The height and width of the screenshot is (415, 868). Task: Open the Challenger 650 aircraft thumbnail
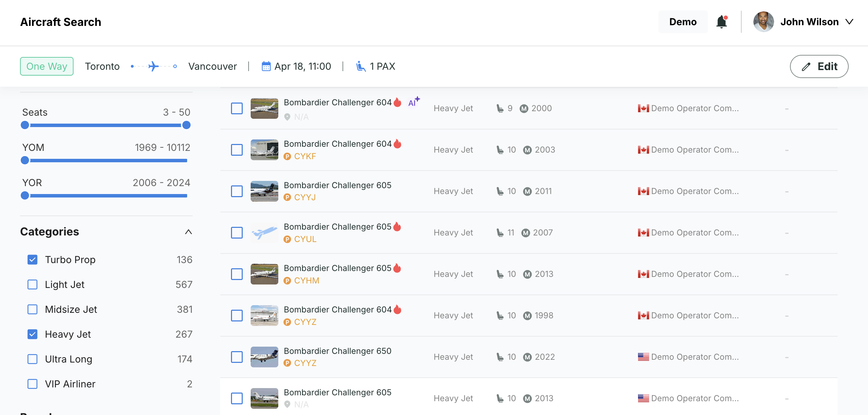click(264, 357)
